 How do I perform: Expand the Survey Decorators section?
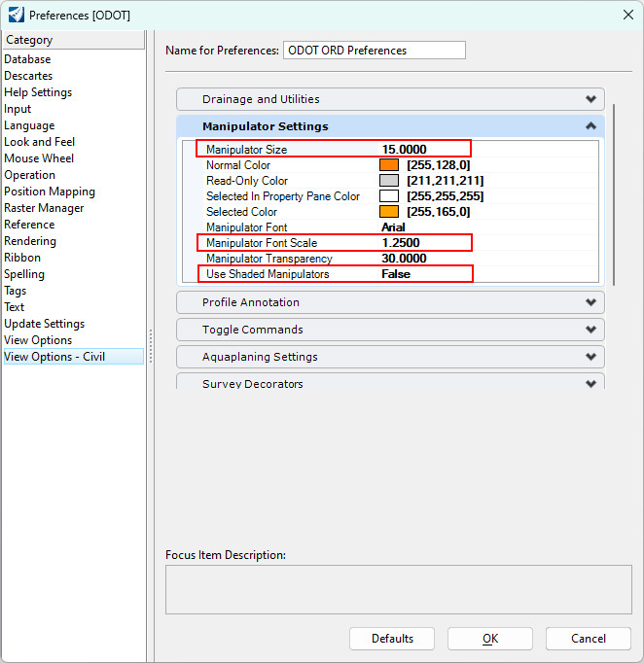tap(390, 382)
